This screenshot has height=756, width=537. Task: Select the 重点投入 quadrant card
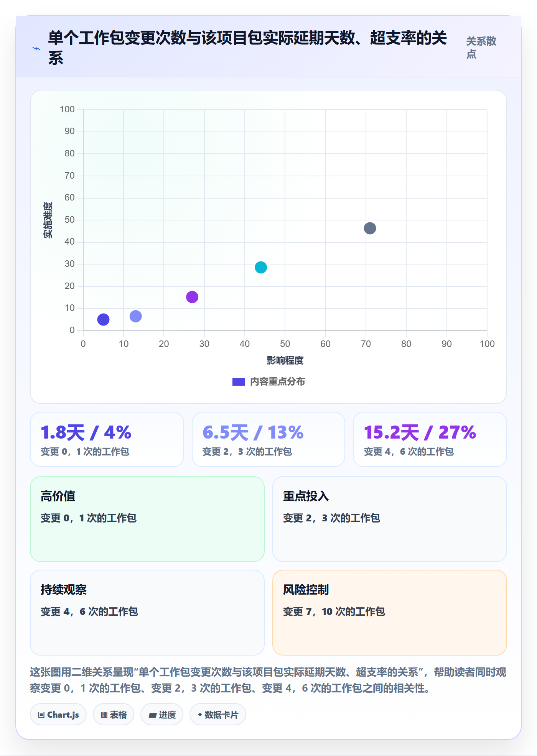coord(390,519)
